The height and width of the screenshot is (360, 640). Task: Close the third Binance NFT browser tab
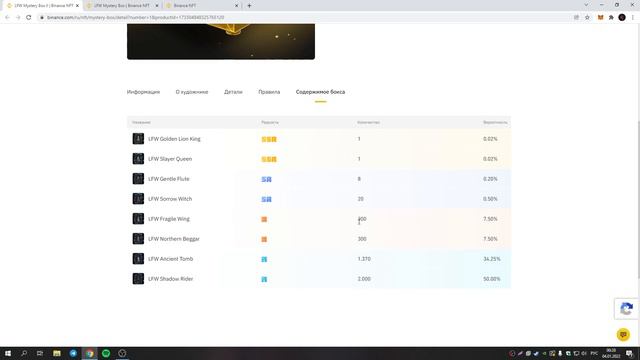236,6
